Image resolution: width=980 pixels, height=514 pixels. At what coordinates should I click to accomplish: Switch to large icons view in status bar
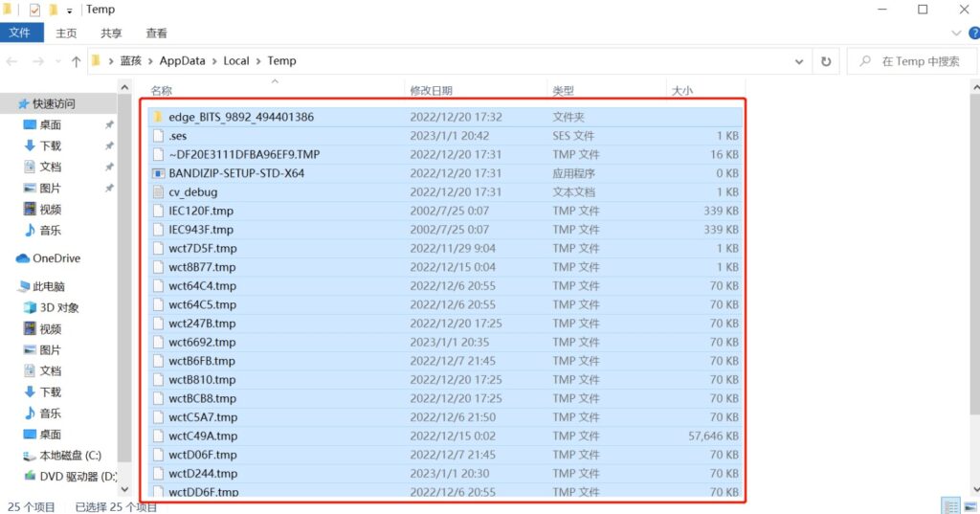pyautogui.click(x=968, y=505)
